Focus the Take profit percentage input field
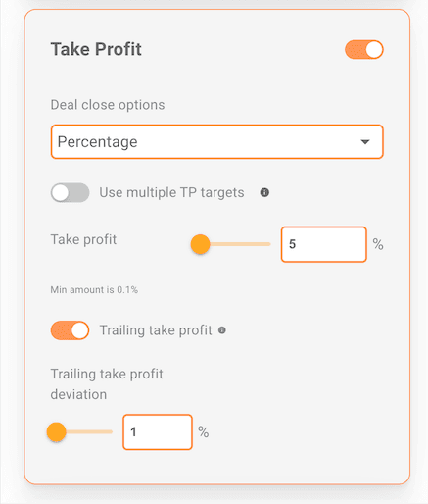The height and width of the screenshot is (504, 428). click(324, 244)
